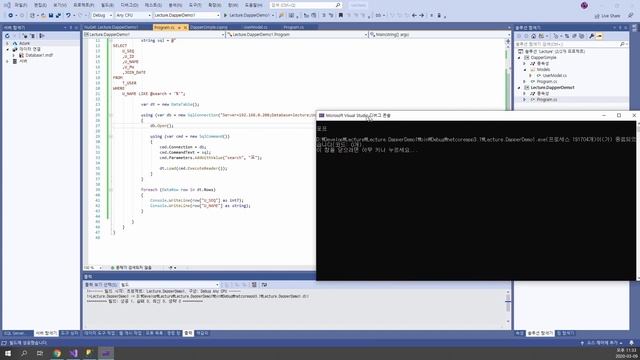Click the magnifier icon in the top search box

pos(338,5)
